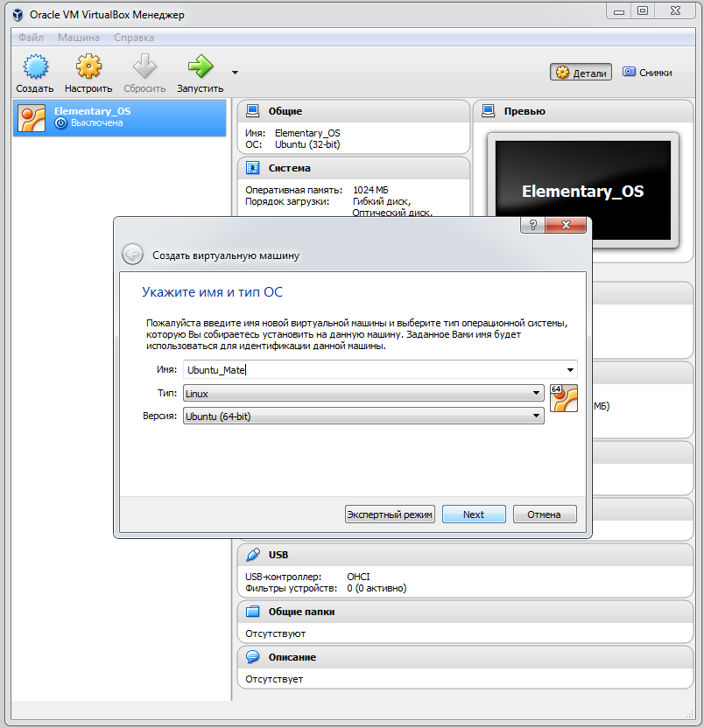Click the Общие section monitor icon

(x=252, y=111)
